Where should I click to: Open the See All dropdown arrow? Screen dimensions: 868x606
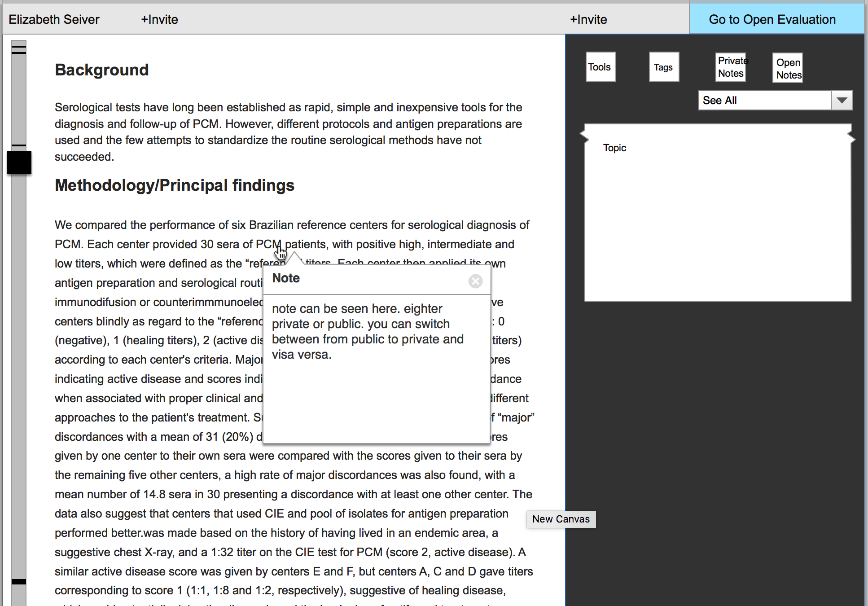(x=842, y=101)
